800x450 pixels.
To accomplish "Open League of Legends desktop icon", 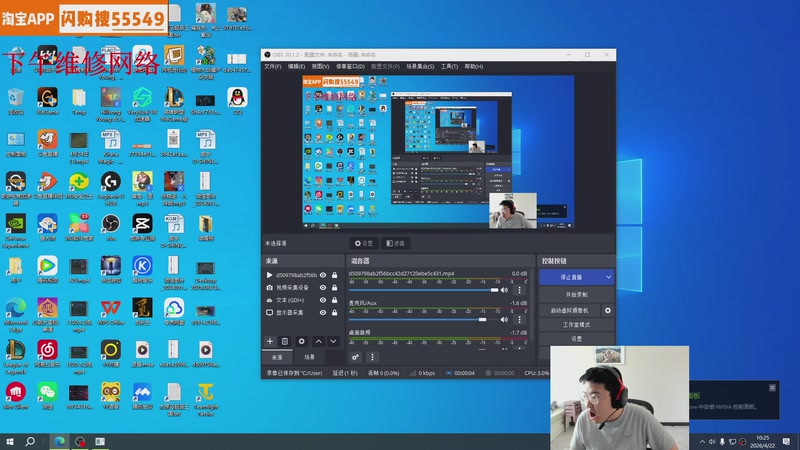I will coord(16,357).
